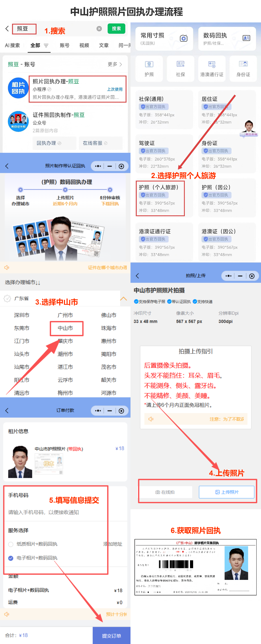
Task: Open 证件照回执制作-照豆 public account avatar
Action: coord(18,121)
